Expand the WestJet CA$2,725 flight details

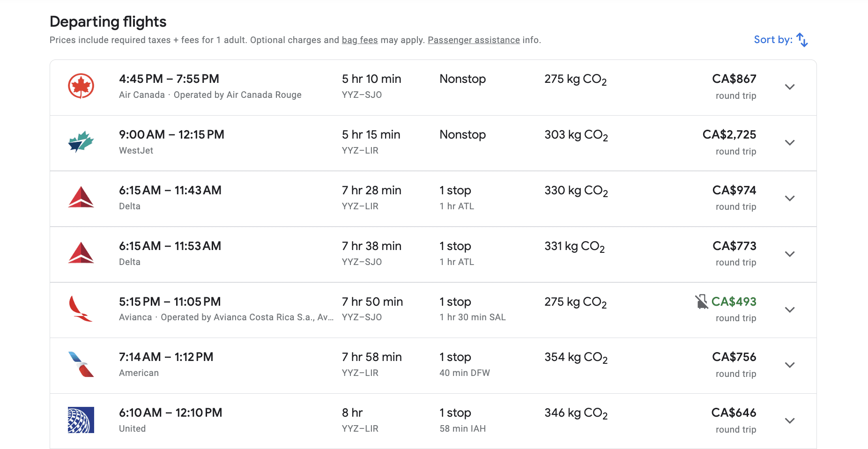point(790,143)
